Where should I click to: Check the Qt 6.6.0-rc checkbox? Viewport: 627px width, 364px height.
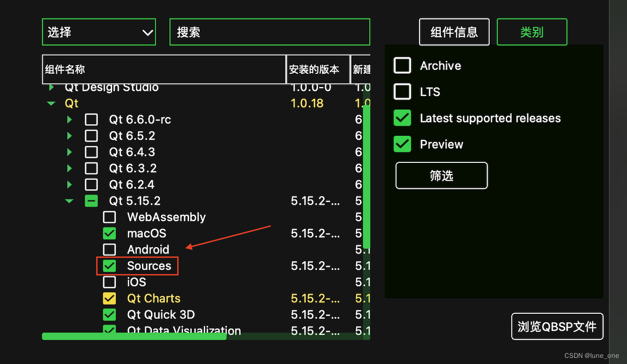91,120
